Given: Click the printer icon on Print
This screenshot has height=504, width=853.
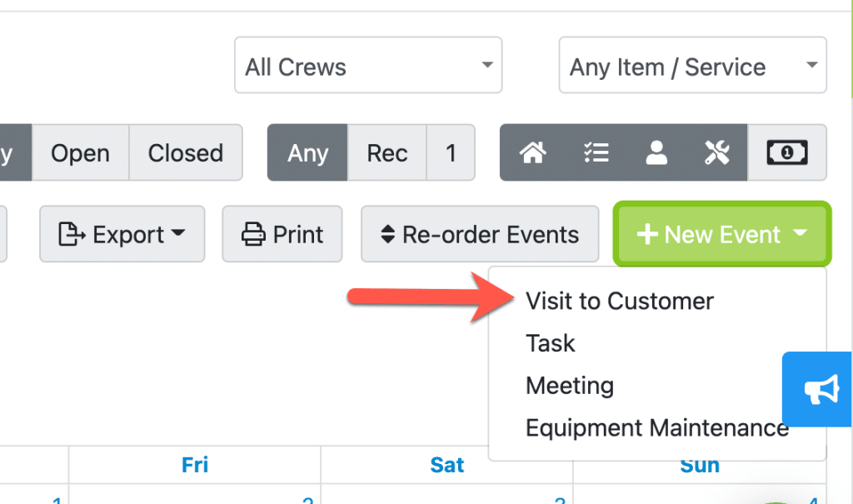Looking at the screenshot, I should [253, 235].
